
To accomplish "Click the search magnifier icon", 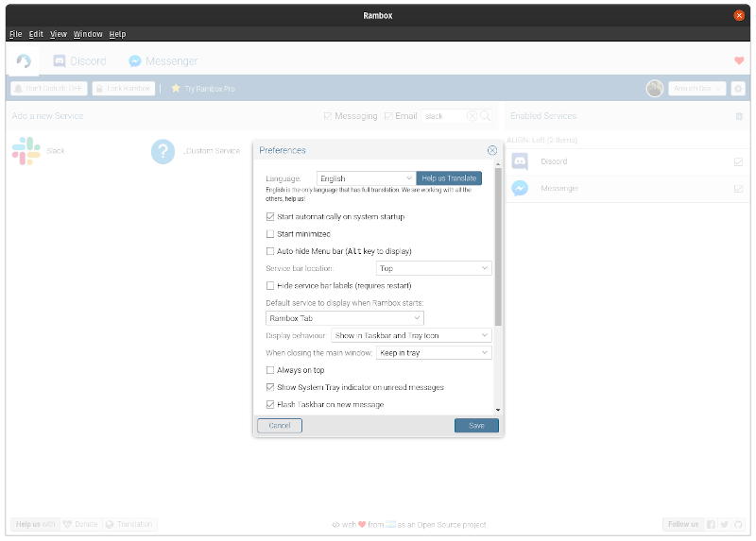I will pyautogui.click(x=485, y=116).
